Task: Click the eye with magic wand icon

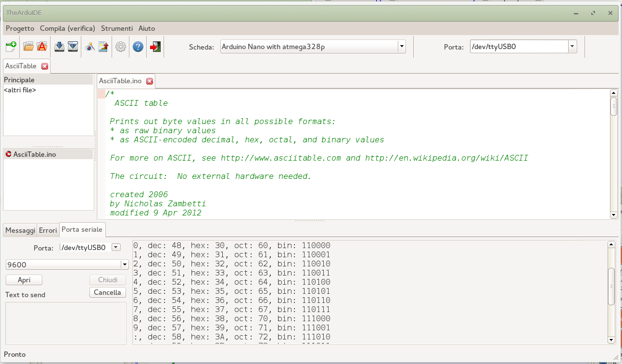Action: pyautogui.click(x=89, y=47)
